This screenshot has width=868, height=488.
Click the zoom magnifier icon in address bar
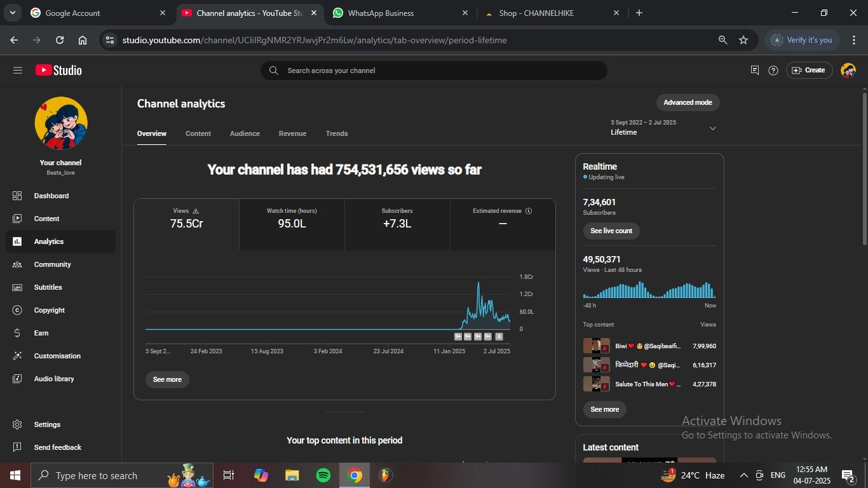722,40
